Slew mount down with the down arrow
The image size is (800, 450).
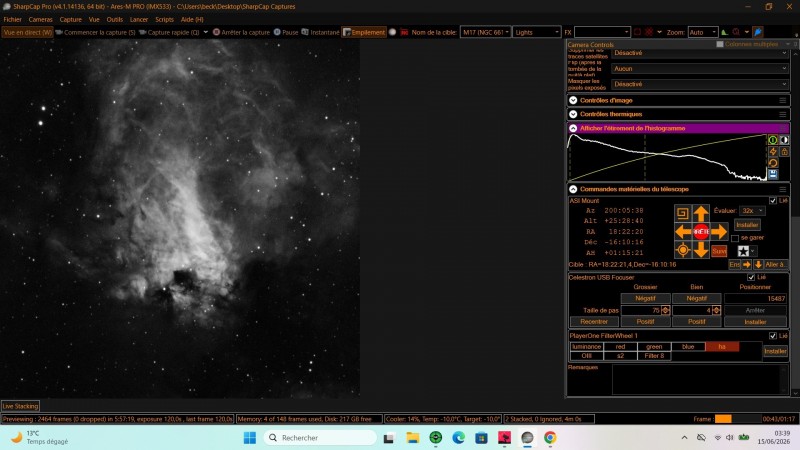(x=701, y=249)
